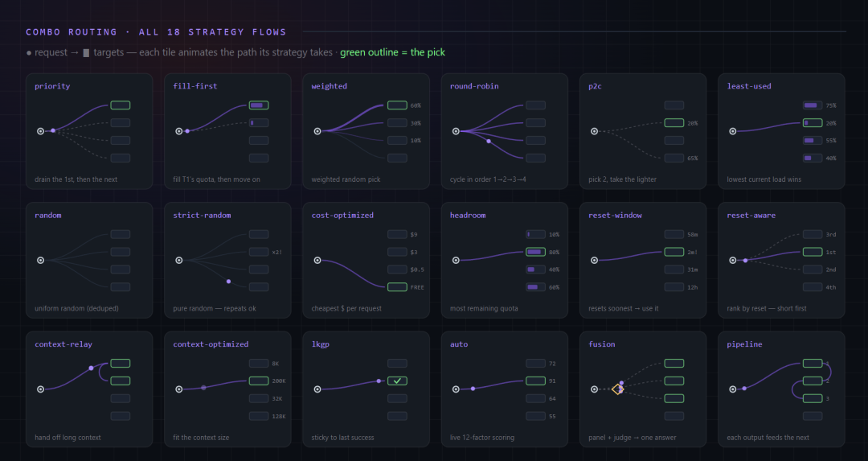Click the 1st ranked target in reset-aware
The width and height of the screenshot is (868, 461).
pos(812,252)
